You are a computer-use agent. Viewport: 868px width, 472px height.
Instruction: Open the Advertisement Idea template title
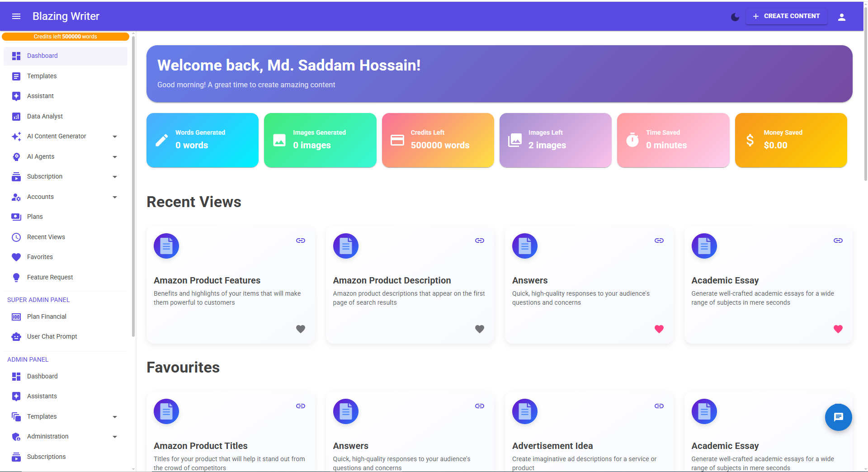(x=552, y=446)
